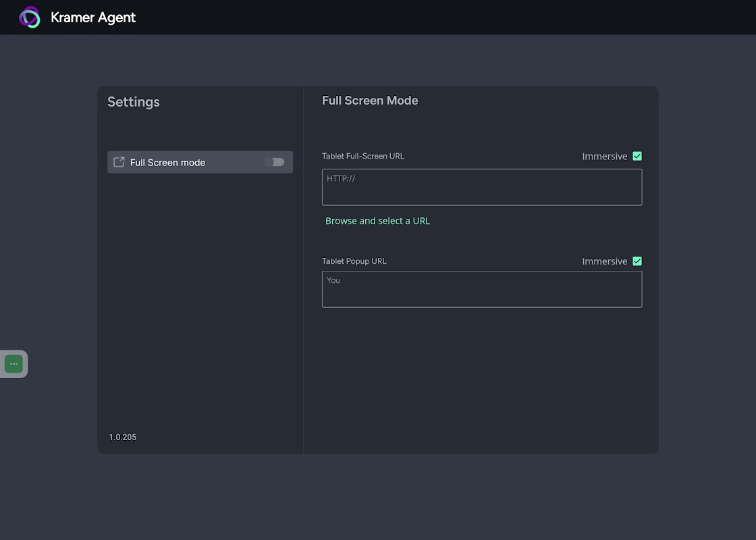Click the version number 1.0.205

pos(123,437)
